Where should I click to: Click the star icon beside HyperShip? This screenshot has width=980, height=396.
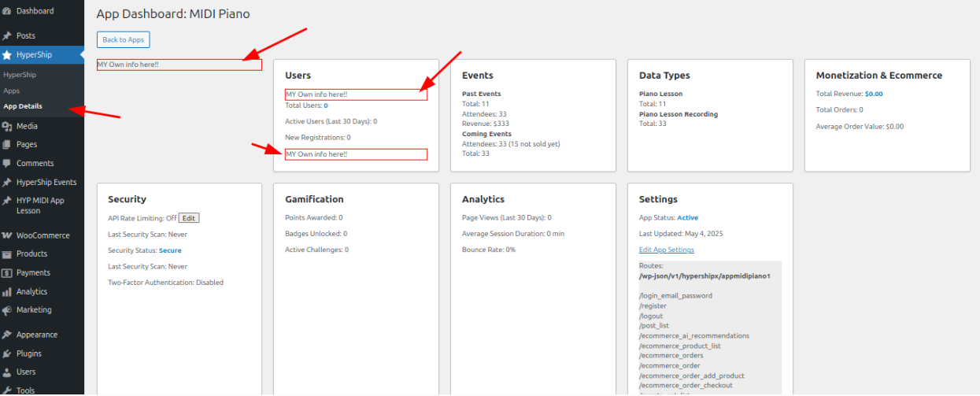pos(7,55)
